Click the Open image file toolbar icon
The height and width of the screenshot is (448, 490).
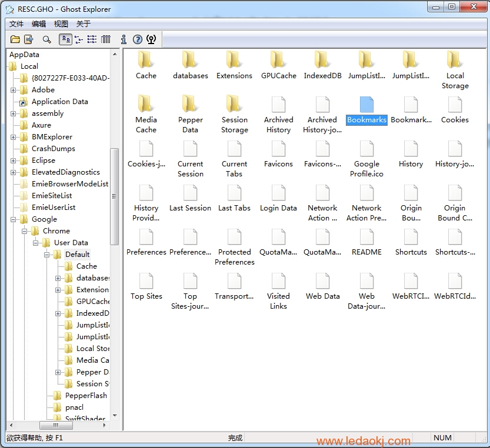coord(15,39)
